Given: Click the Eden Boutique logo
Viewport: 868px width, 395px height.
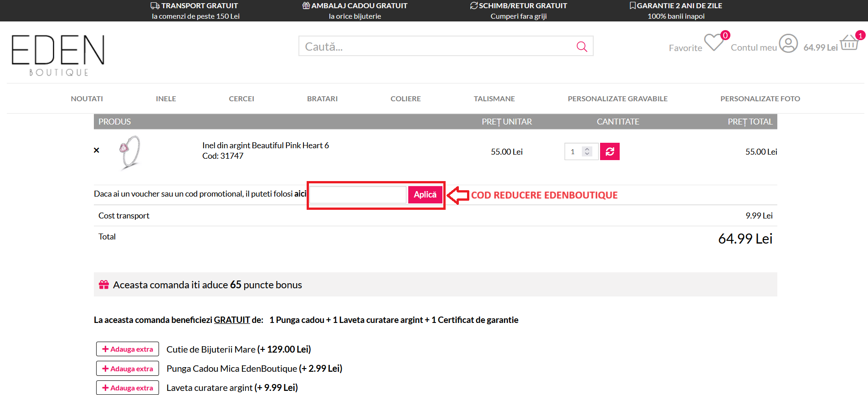Looking at the screenshot, I should [58, 55].
